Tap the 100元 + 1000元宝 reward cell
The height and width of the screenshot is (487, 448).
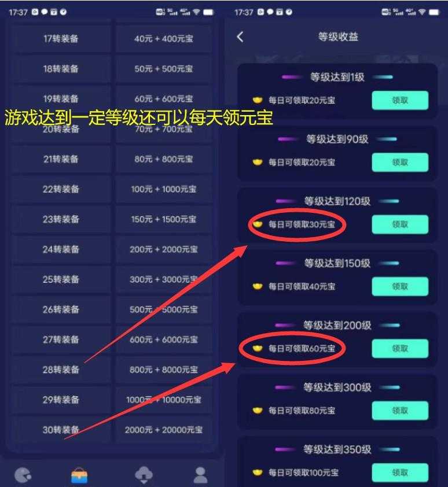point(164,189)
